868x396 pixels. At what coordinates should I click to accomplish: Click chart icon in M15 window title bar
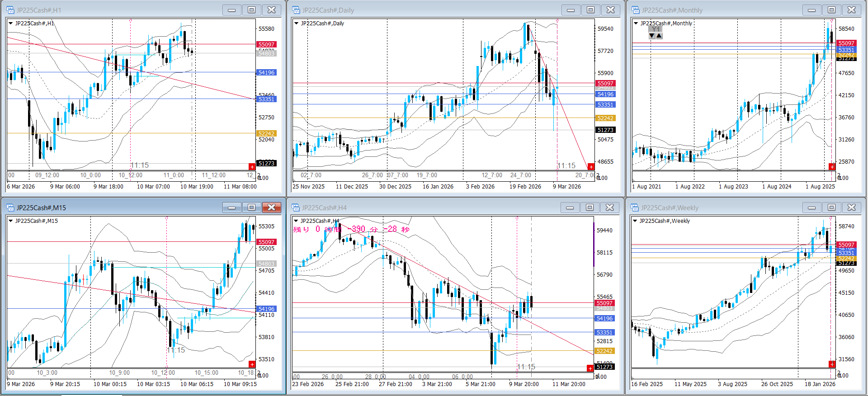[10, 207]
